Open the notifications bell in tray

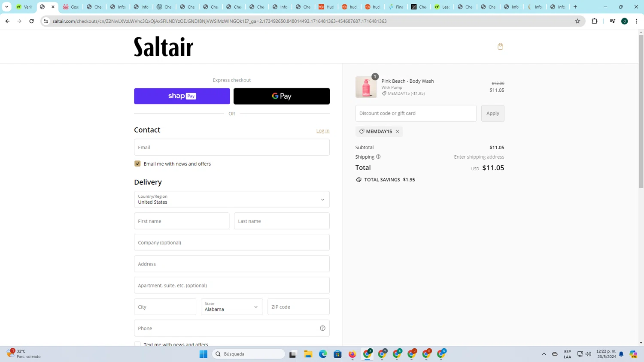tap(621, 354)
